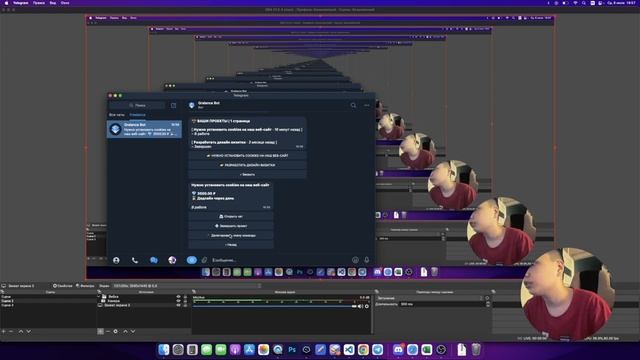Open the Telegram header search icon
Viewport: 640px width, 360px height.
click(353, 105)
